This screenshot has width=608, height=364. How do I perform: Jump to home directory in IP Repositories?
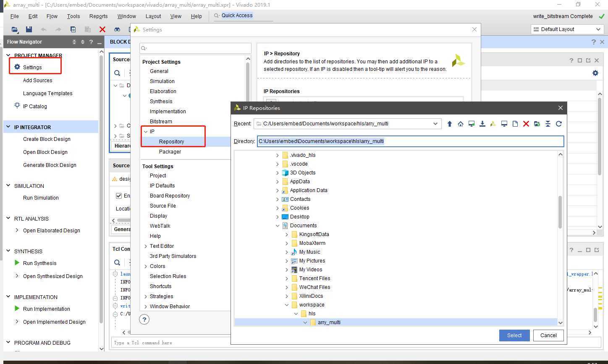[461, 124]
